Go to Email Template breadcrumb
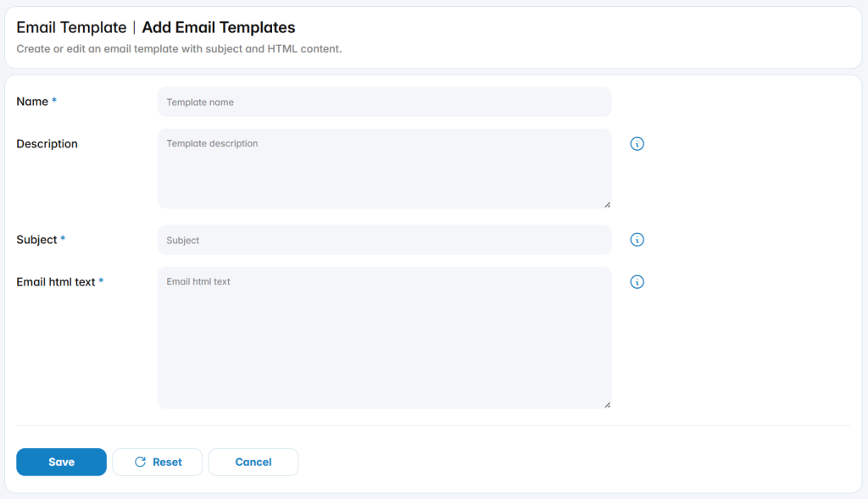Image resolution: width=868 pixels, height=499 pixels. coord(71,27)
